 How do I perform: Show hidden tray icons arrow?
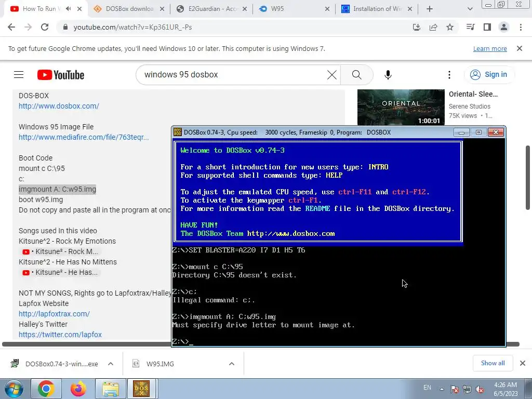coord(442,389)
